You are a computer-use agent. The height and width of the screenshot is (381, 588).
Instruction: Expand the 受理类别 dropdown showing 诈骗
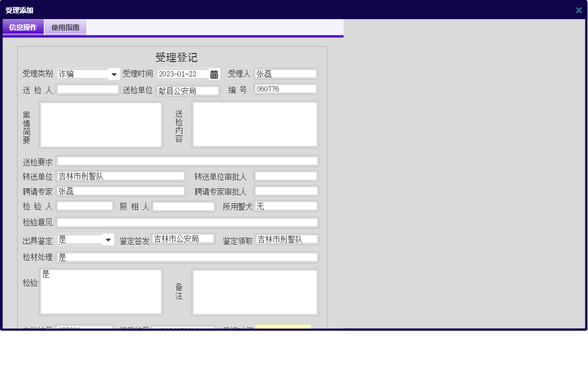click(114, 74)
